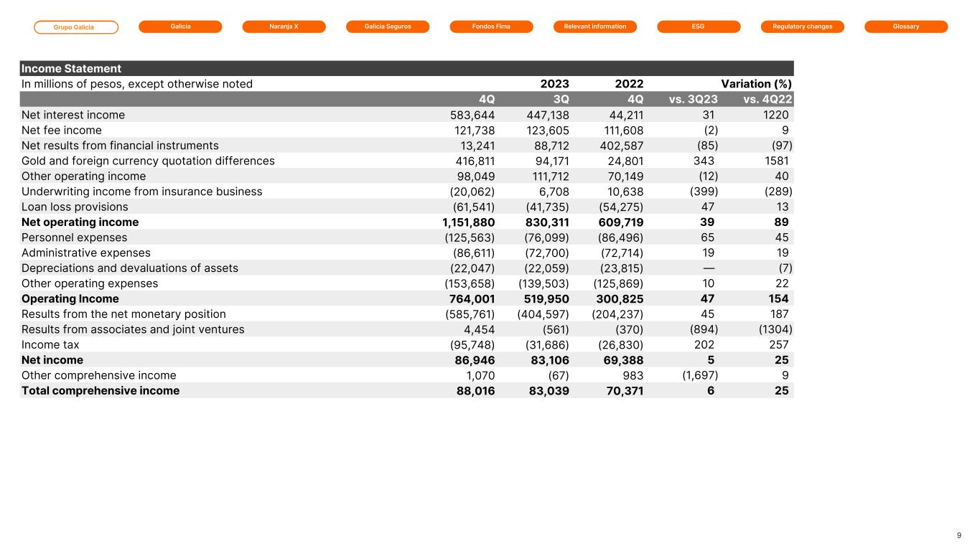Click the vs. 3Q23 column header

693,100
